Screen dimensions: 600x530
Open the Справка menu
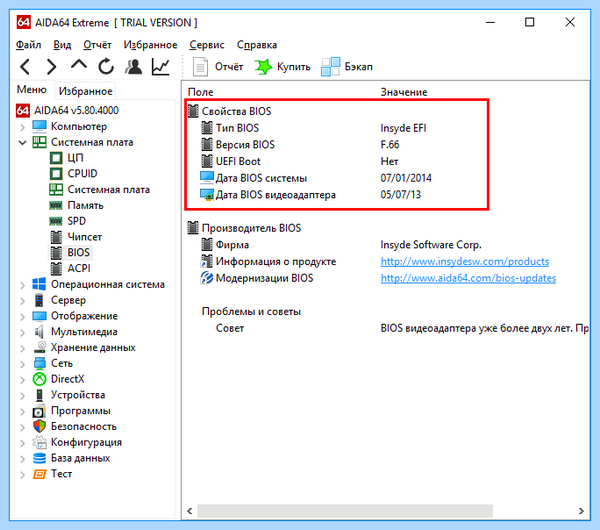pyautogui.click(x=257, y=45)
